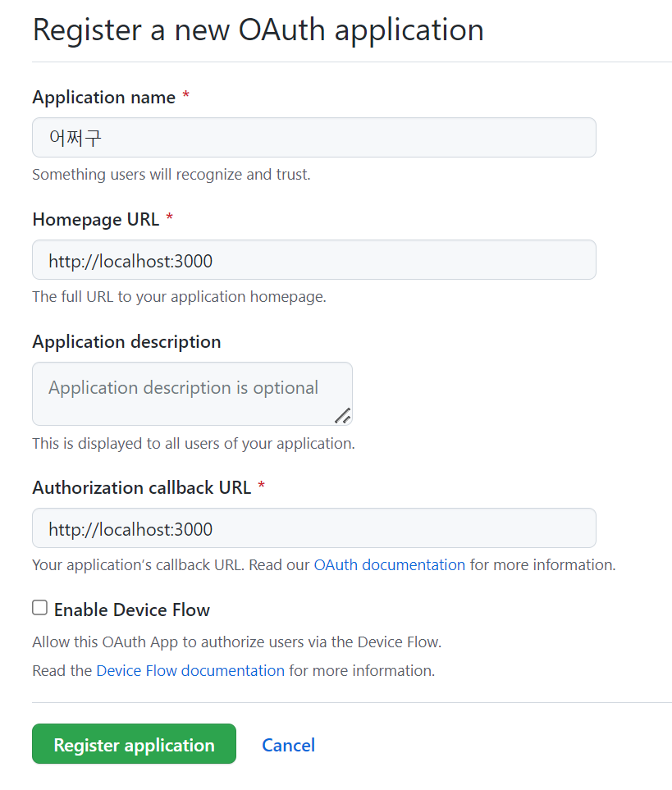
Task: Click the "Application name" field label
Action: click(x=103, y=98)
